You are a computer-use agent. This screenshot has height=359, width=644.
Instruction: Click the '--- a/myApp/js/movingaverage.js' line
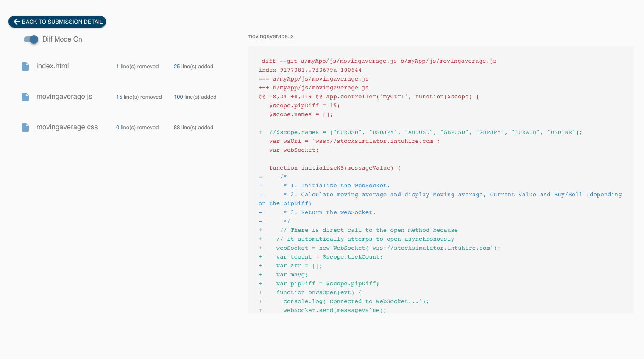(x=314, y=79)
